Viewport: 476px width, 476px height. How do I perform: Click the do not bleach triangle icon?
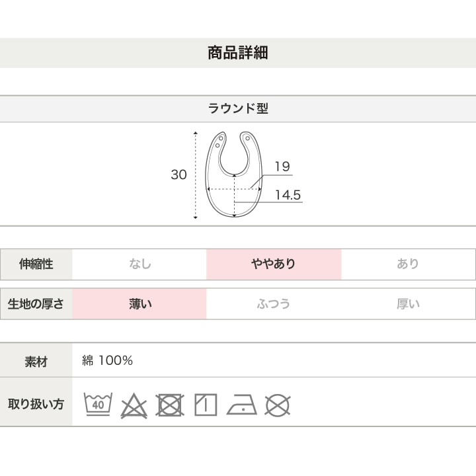[x=134, y=405]
